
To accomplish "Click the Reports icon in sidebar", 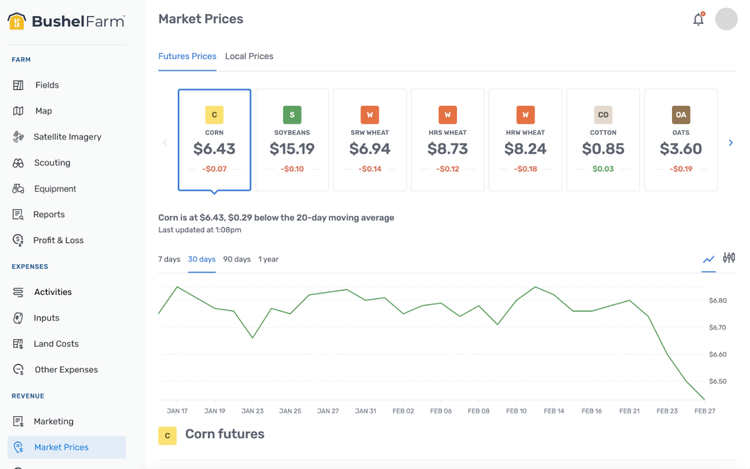I will 18,215.
